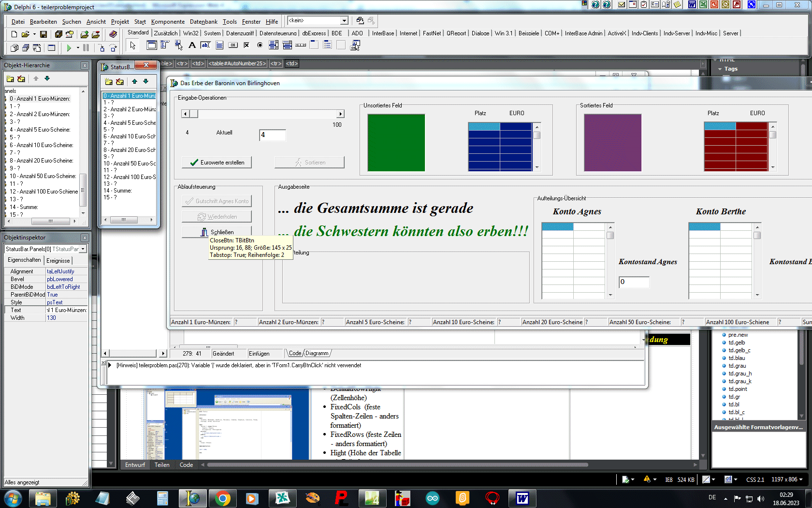This screenshot has height=508, width=812.
Task: Click delete icon in Objekt-Hierarchie toolbar
Action: coord(21,79)
